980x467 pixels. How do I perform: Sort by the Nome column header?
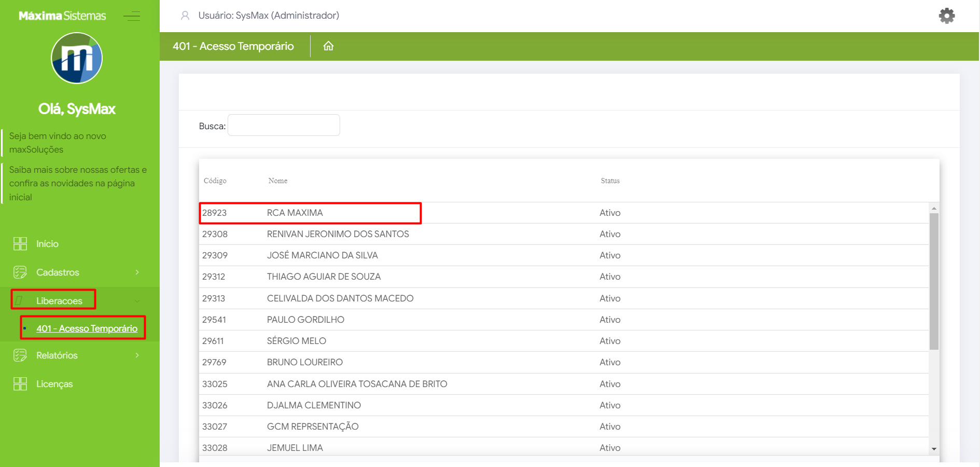[x=277, y=181]
